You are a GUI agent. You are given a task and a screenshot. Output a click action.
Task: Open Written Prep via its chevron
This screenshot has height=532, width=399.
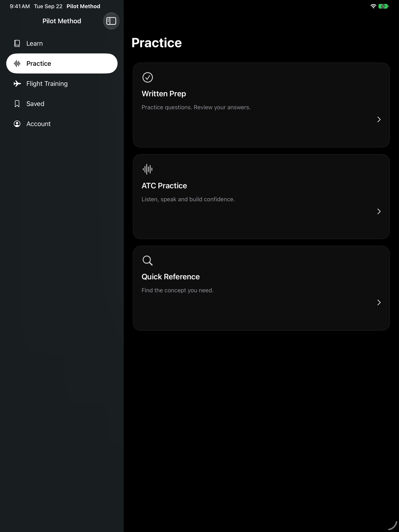pyautogui.click(x=379, y=119)
